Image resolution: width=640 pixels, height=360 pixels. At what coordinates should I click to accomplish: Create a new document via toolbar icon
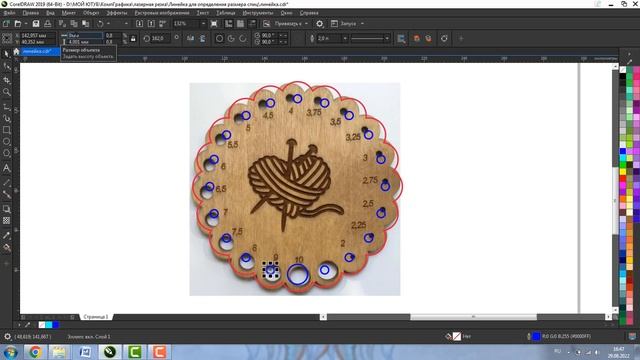[7, 24]
